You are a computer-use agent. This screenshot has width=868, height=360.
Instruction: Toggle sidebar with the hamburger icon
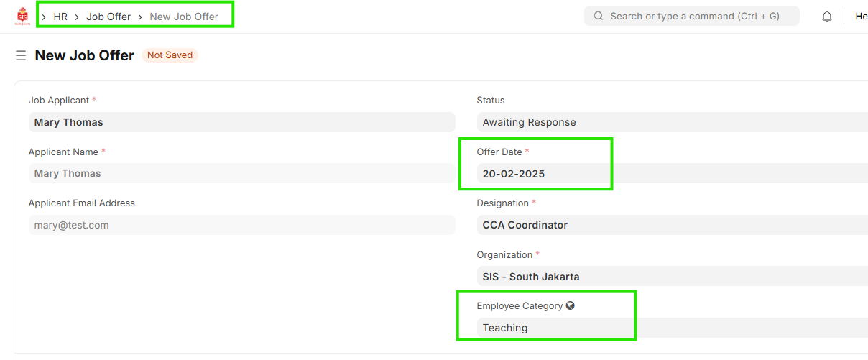(x=21, y=55)
